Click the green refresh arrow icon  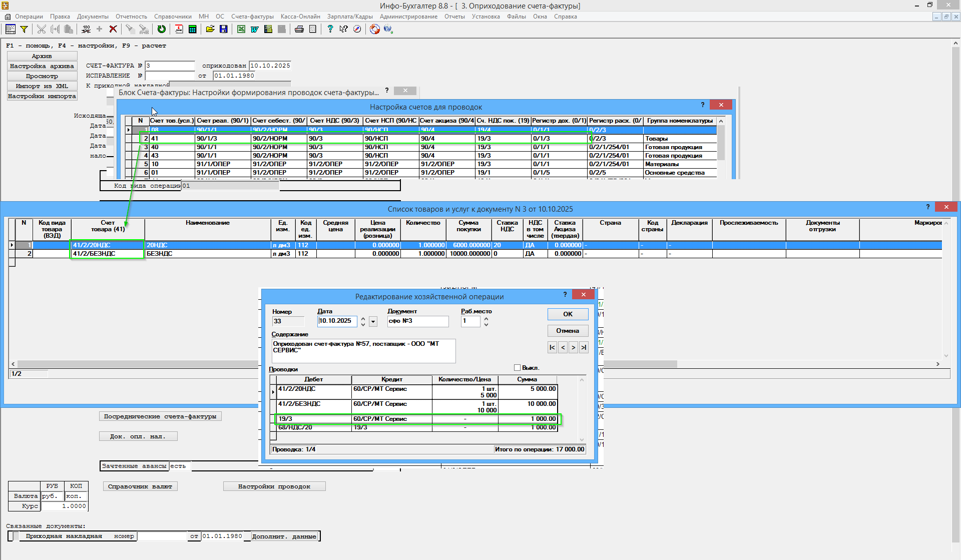161,29
